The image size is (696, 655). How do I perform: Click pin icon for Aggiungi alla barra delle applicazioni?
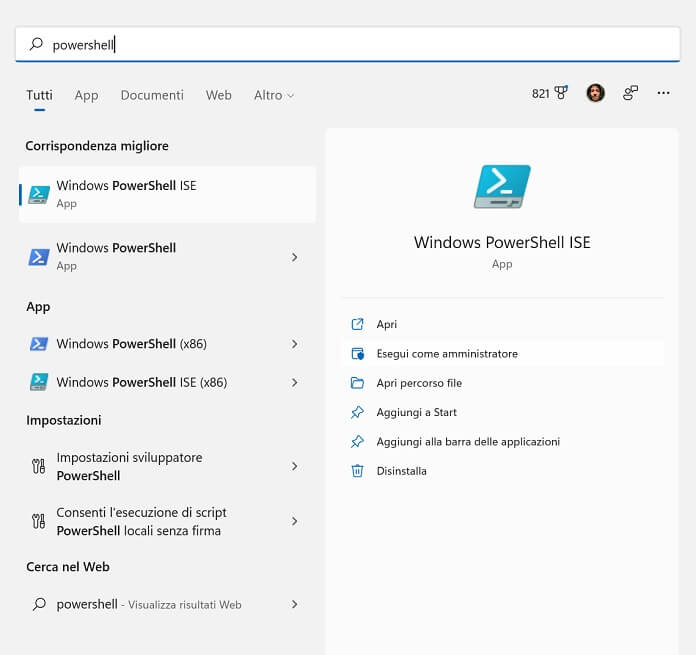coord(357,442)
